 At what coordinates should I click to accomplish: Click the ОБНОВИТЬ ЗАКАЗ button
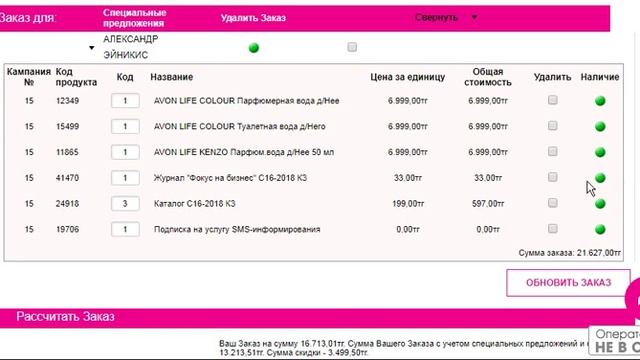[568, 282]
